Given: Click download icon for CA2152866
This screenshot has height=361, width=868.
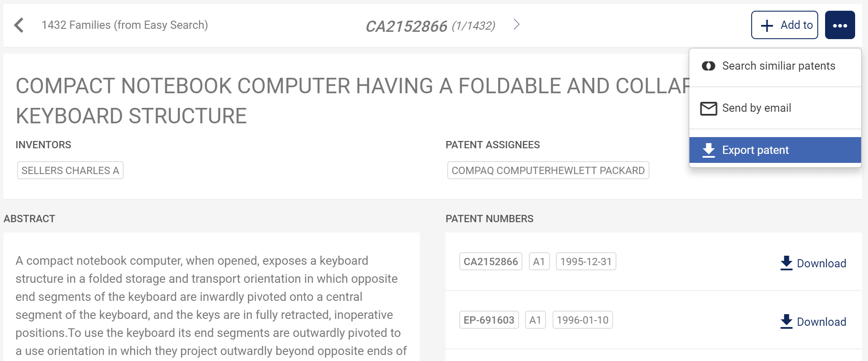Looking at the screenshot, I should coord(786,263).
